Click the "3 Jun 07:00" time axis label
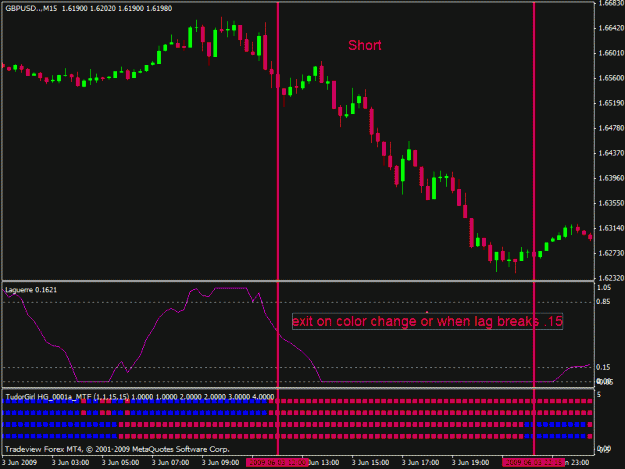This screenshot has width=625, height=469. [170, 462]
